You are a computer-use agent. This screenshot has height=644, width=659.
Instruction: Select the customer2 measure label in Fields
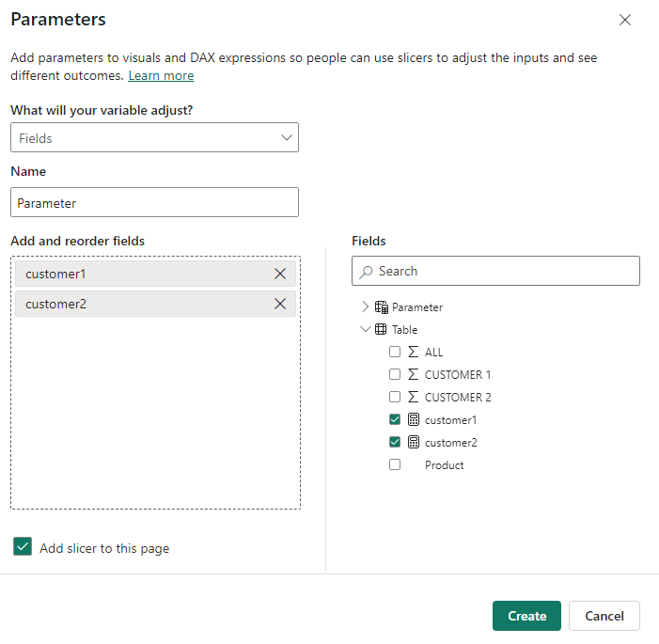pos(451,443)
